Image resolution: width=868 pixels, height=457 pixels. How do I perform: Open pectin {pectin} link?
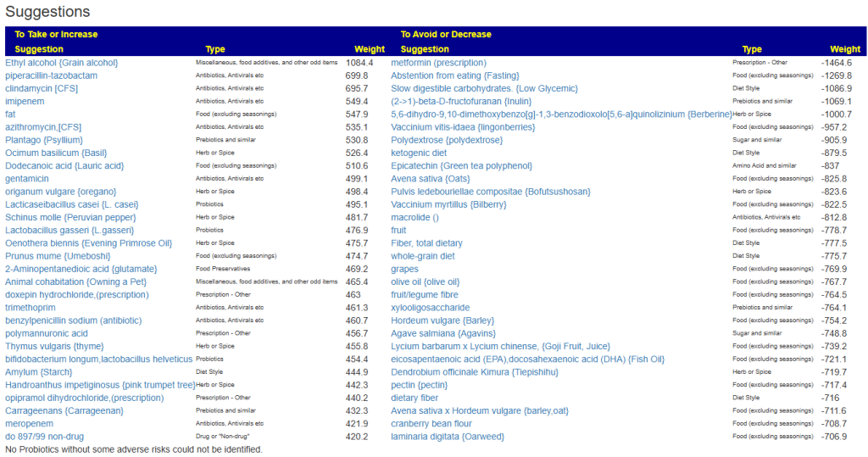(419, 385)
